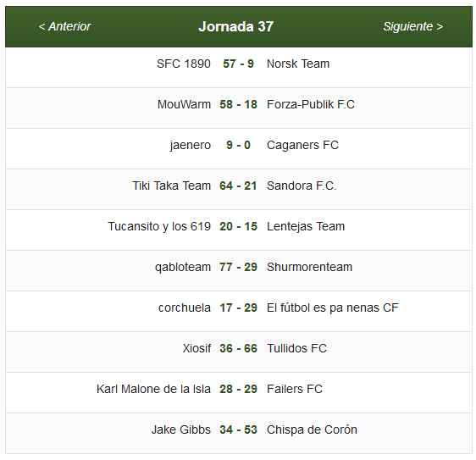
Task: View the 57 - 9 match result
Action: pyautogui.click(x=238, y=64)
